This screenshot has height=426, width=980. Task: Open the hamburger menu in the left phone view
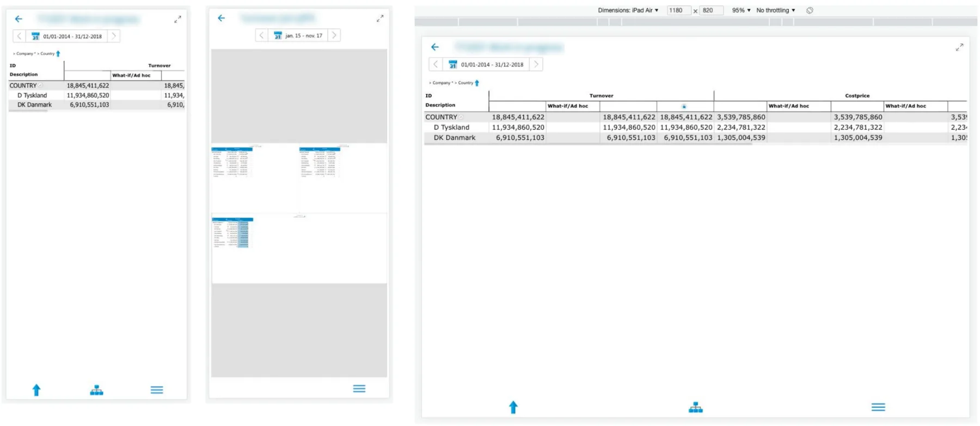coord(157,390)
